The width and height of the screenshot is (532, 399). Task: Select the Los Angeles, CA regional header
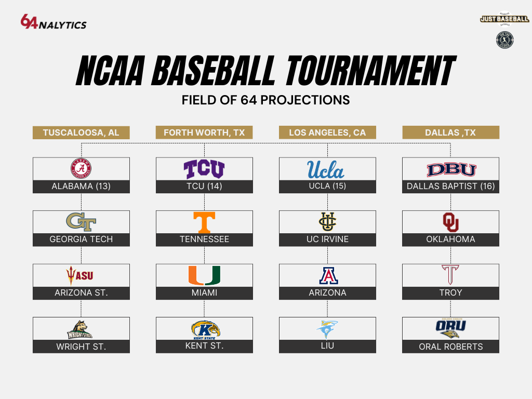[327, 132]
